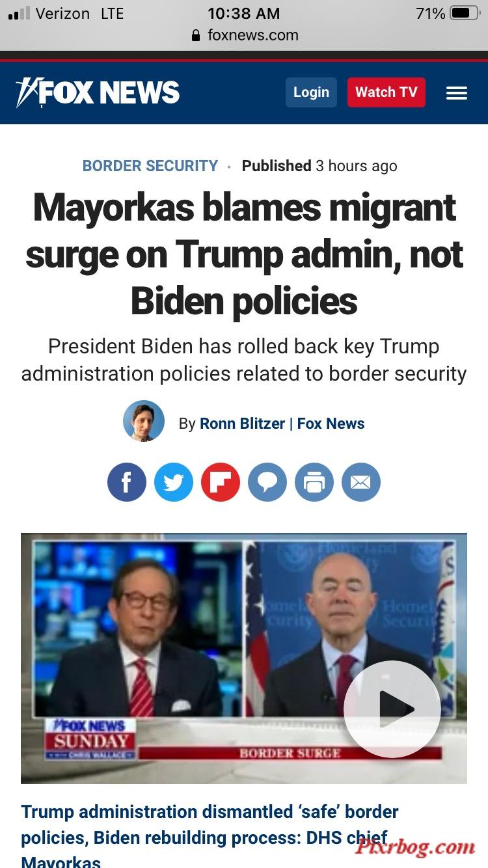The image size is (488, 868).
Task: Email article using envelope icon
Action: (x=361, y=482)
